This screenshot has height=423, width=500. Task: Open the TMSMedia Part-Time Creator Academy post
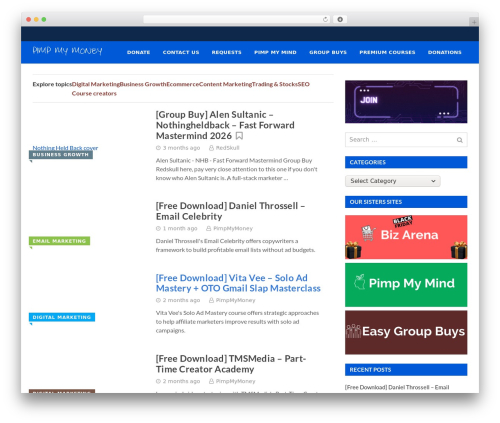pos(231,364)
